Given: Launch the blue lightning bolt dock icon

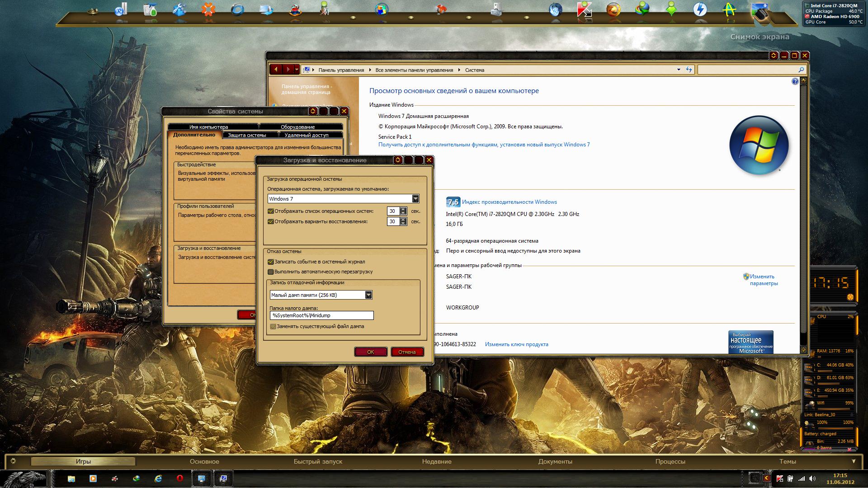Looking at the screenshot, I should pos(700,9).
